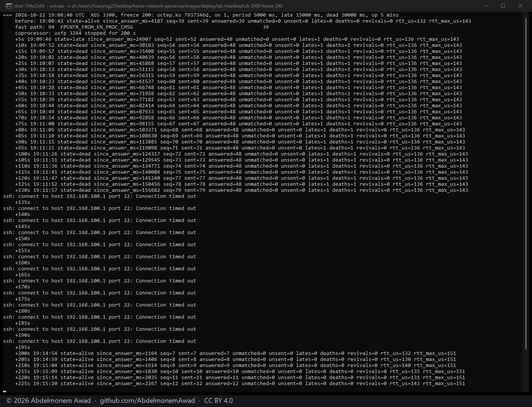Click the '+130s 19:11:57' log line
The height and width of the screenshot is (407, 532).
click(x=242, y=190)
